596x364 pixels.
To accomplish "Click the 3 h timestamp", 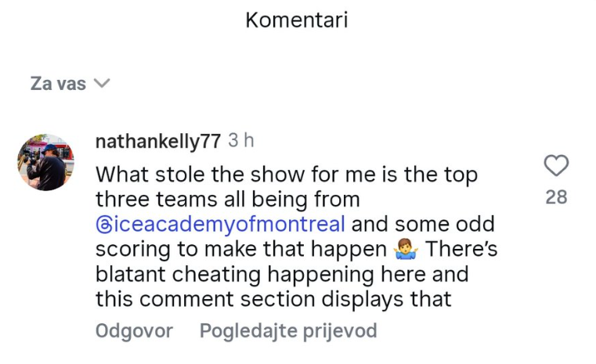I will pyautogui.click(x=241, y=142).
